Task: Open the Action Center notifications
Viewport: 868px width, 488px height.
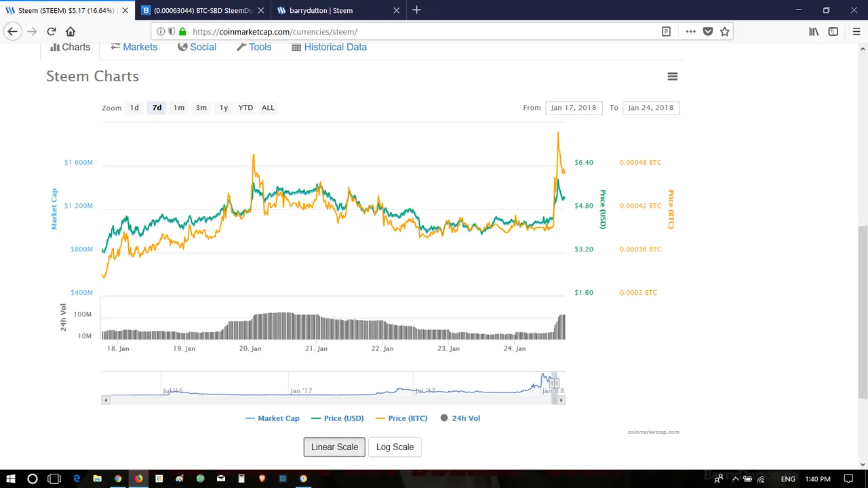Action: pyautogui.click(x=848, y=479)
